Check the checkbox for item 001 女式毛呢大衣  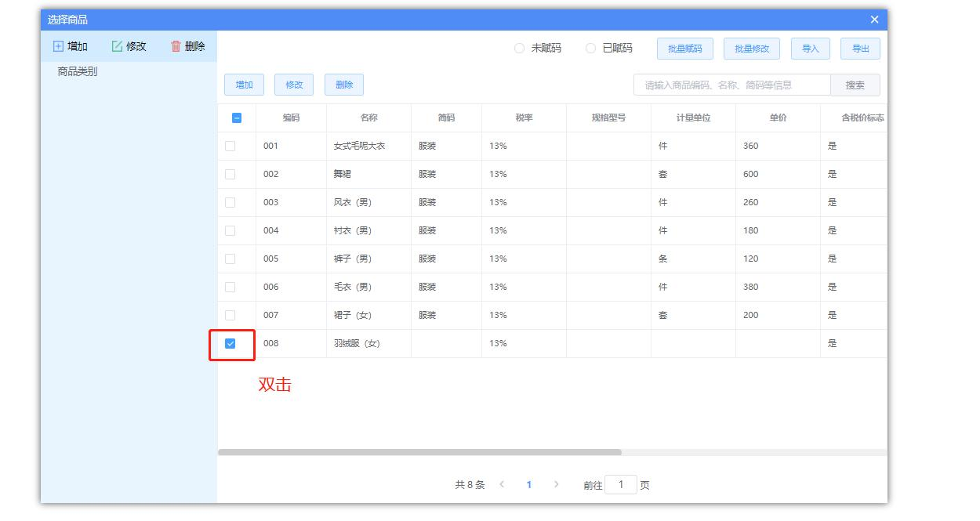click(230, 146)
